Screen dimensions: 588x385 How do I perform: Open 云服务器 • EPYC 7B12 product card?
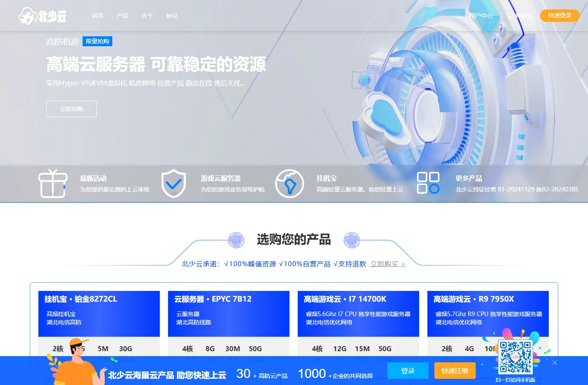[x=229, y=314]
